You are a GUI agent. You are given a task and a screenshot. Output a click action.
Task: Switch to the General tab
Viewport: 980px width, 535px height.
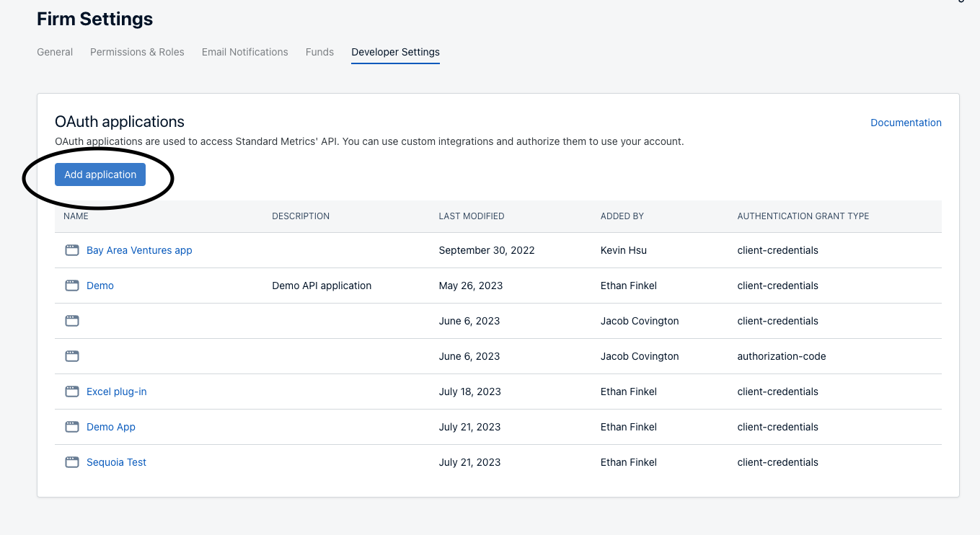click(x=55, y=52)
